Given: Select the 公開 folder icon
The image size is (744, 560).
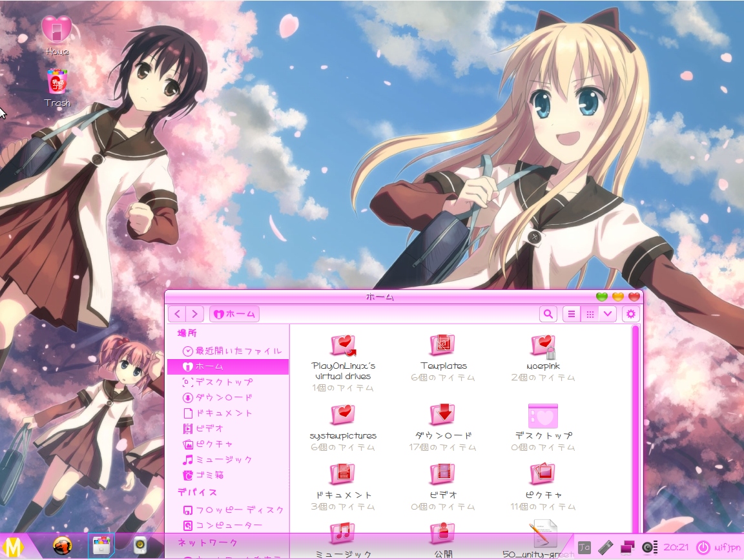Looking at the screenshot, I should tap(442, 534).
